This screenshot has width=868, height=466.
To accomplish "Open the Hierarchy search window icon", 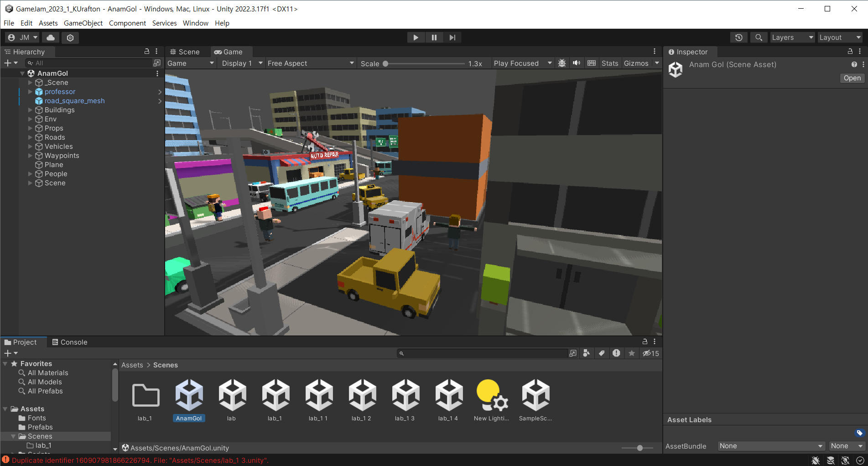I will (x=157, y=63).
